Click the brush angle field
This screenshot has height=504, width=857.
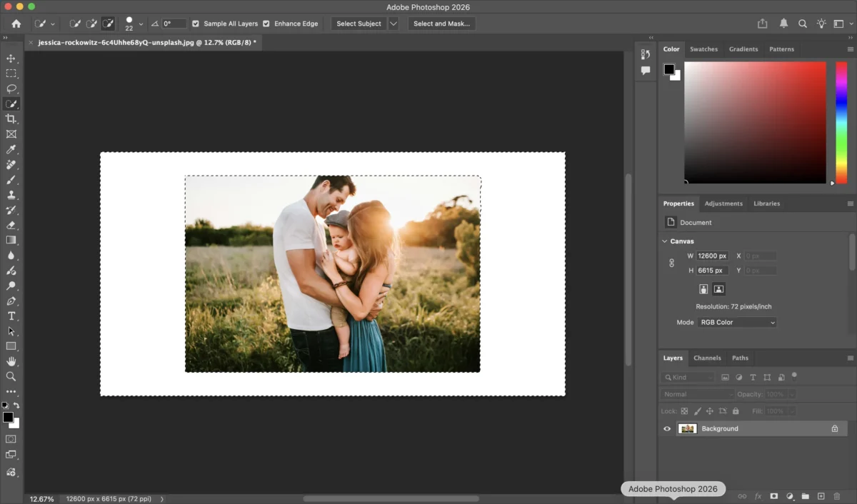175,24
